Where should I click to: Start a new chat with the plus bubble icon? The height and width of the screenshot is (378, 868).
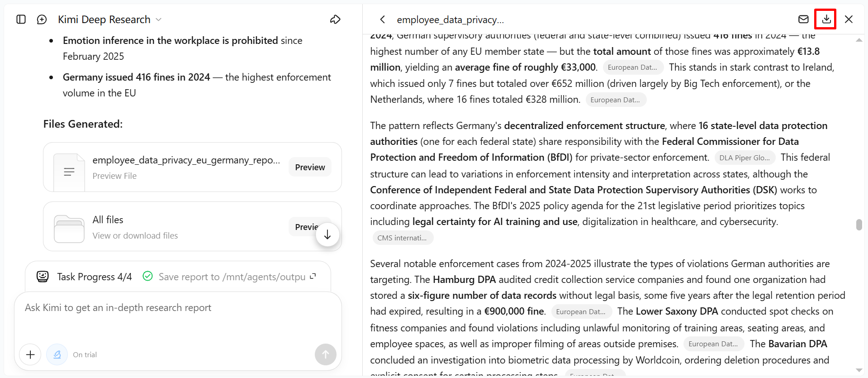(42, 19)
